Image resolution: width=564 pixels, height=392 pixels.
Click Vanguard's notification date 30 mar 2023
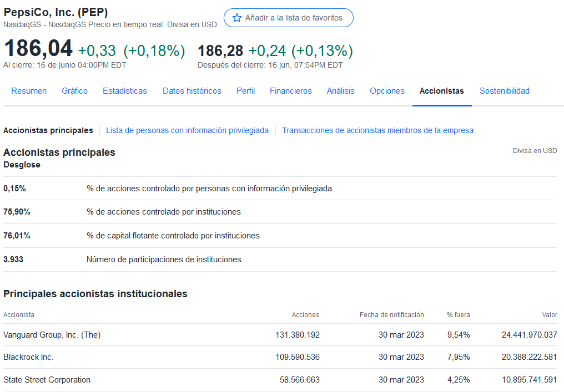[x=401, y=335]
